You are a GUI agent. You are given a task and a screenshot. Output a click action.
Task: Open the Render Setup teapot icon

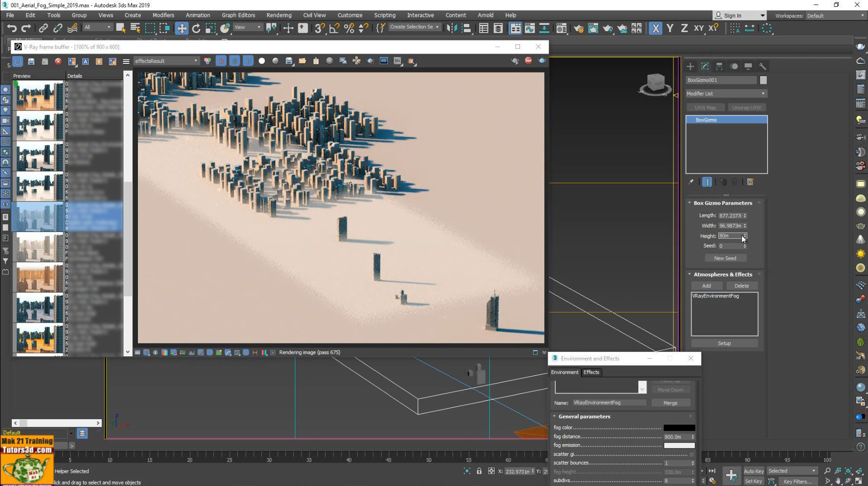(x=579, y=28)
